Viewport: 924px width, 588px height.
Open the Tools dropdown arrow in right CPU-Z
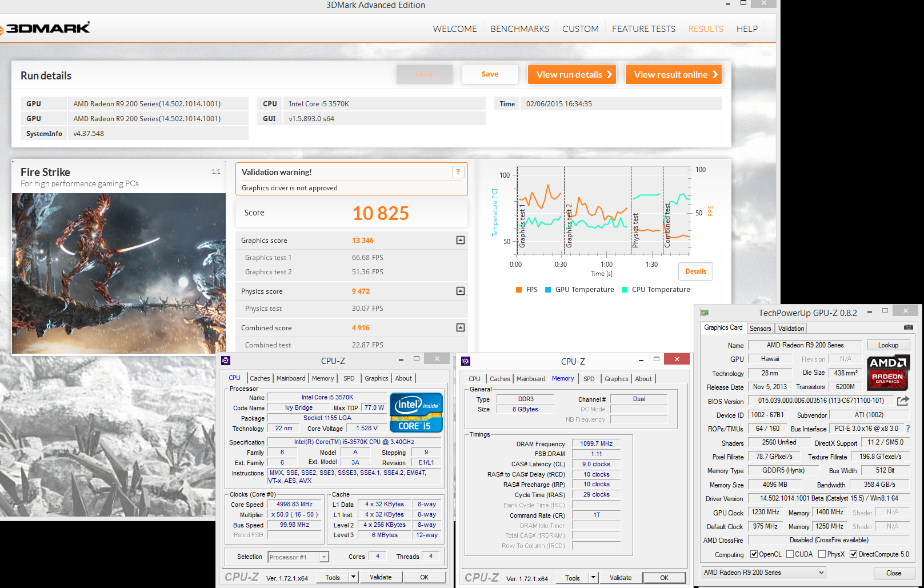pyautogui.click(x=593, y=578)
